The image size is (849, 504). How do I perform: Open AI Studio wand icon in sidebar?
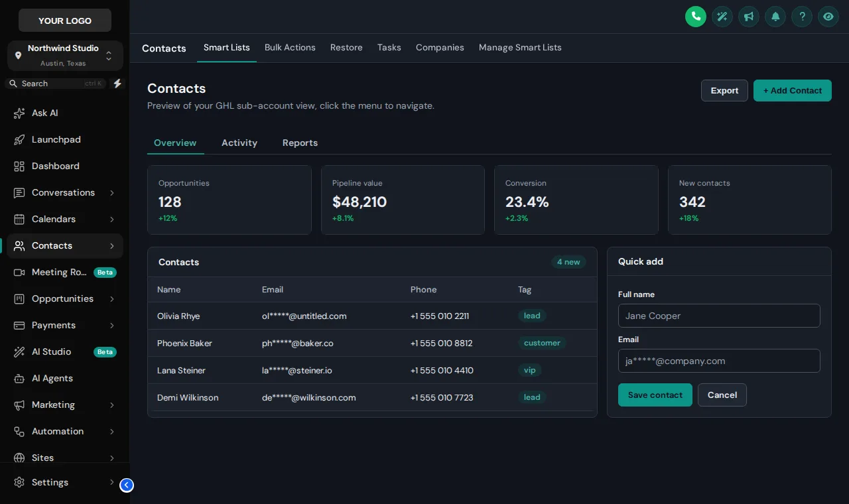click(19, 352)
